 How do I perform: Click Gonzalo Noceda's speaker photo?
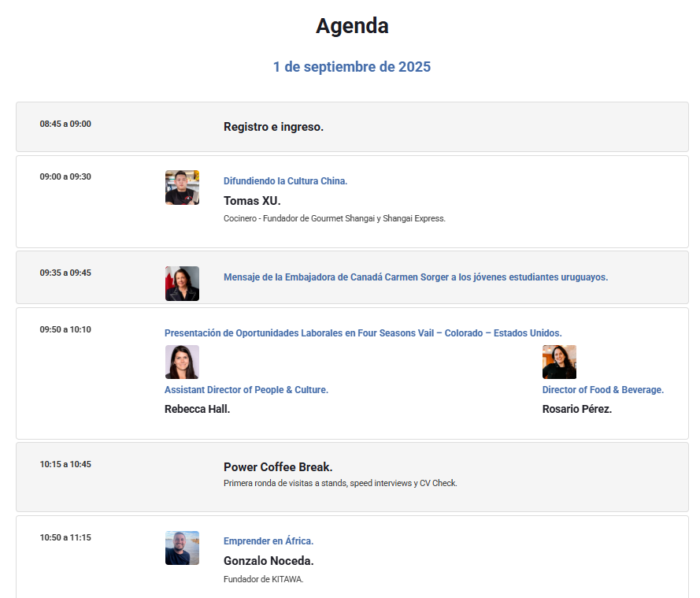182,548
